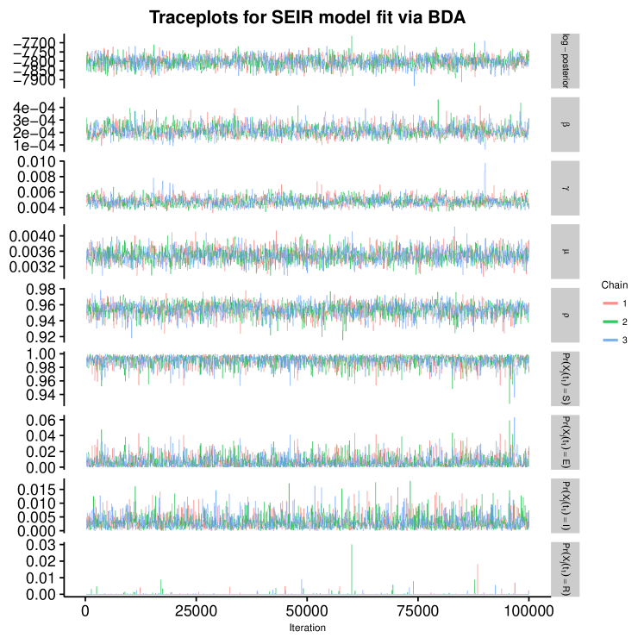644x644 pixels.
Task: Click the legend label '2'
Action: [x=625, y=322]
